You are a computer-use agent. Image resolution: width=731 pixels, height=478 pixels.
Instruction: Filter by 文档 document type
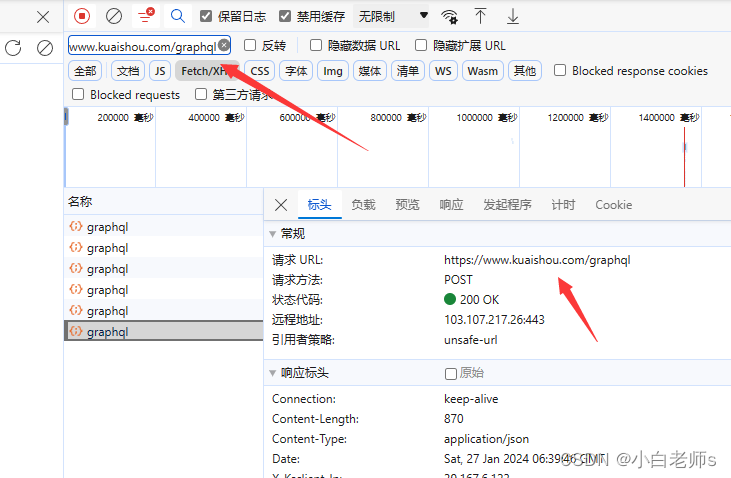point(128,71)
